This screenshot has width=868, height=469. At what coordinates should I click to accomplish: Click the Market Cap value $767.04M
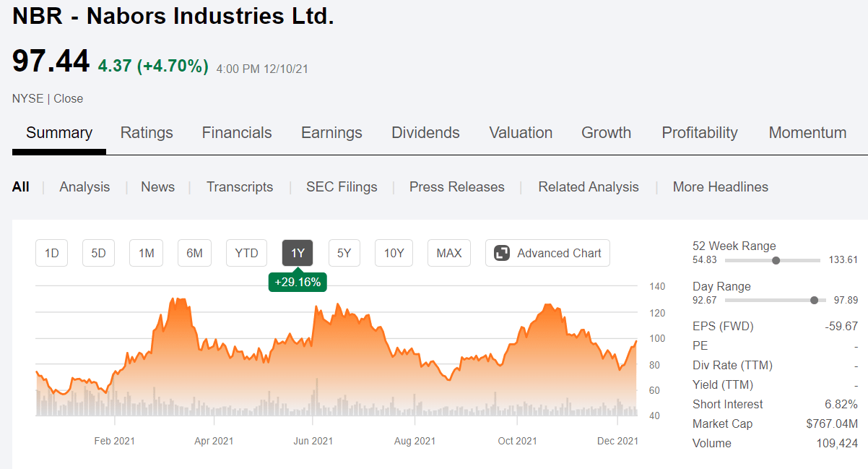pos(832,423)
